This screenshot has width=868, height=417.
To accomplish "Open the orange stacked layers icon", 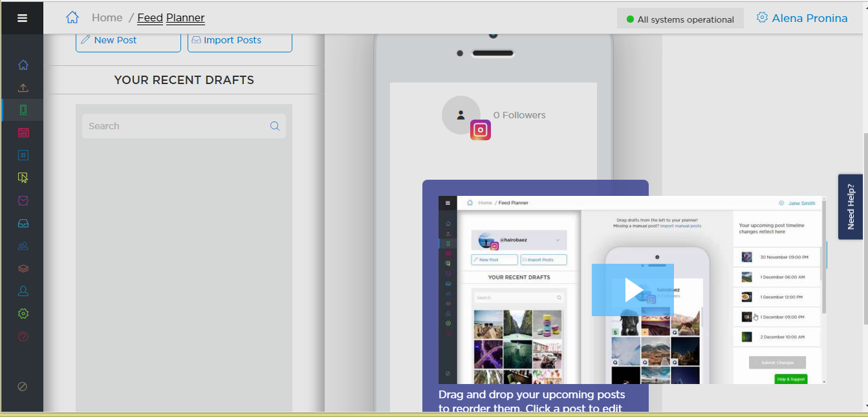I will coord(23,268).
